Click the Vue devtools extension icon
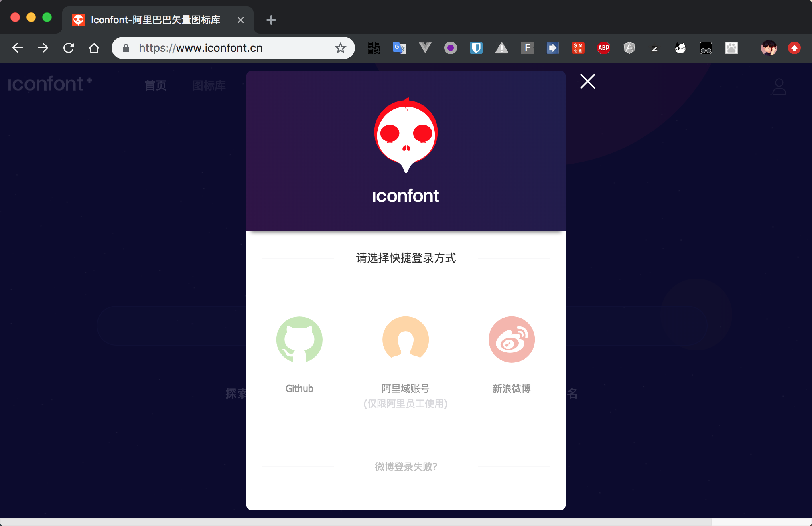This screenshot has width=812, height=526. pos(425,48)
